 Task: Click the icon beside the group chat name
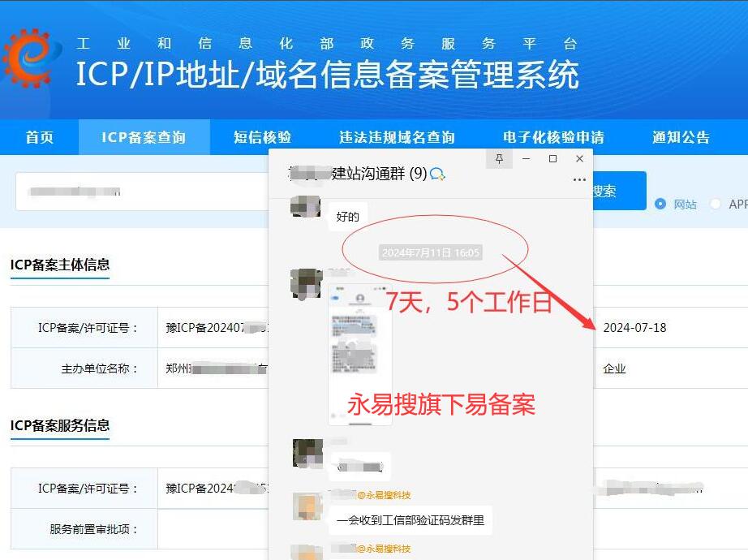coord(438,174)
